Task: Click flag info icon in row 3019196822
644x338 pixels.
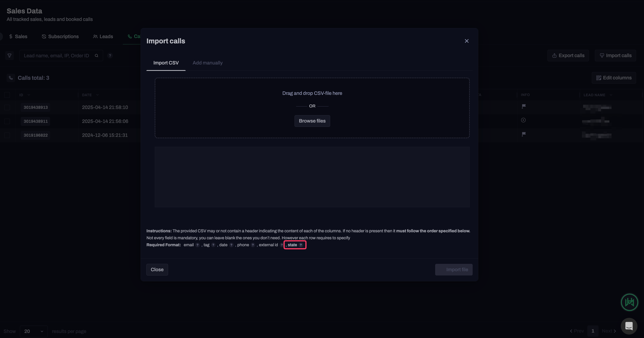Action: [x=524, y=134]
